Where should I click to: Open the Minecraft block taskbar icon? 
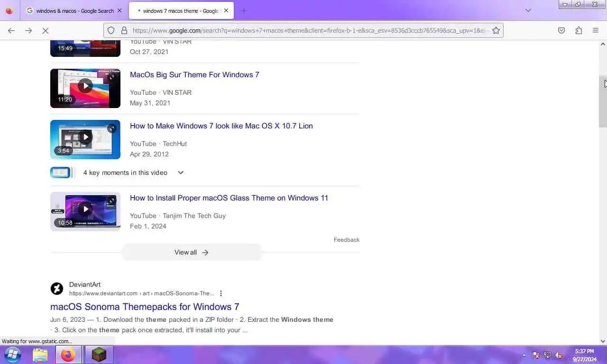tap(99, 355)
